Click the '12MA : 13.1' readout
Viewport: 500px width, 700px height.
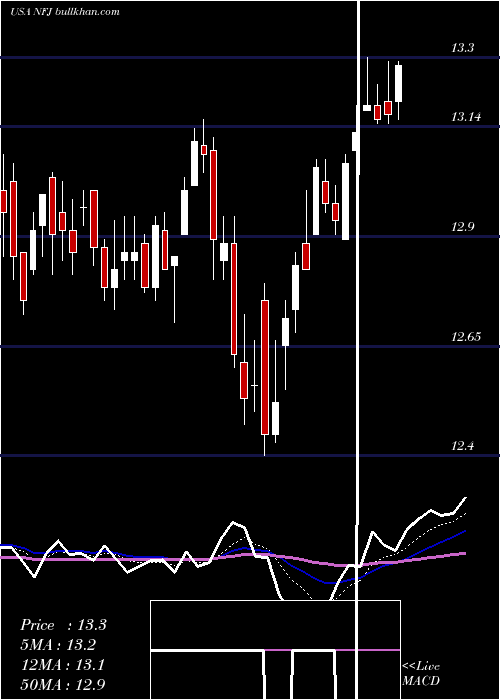pos(62,665)
